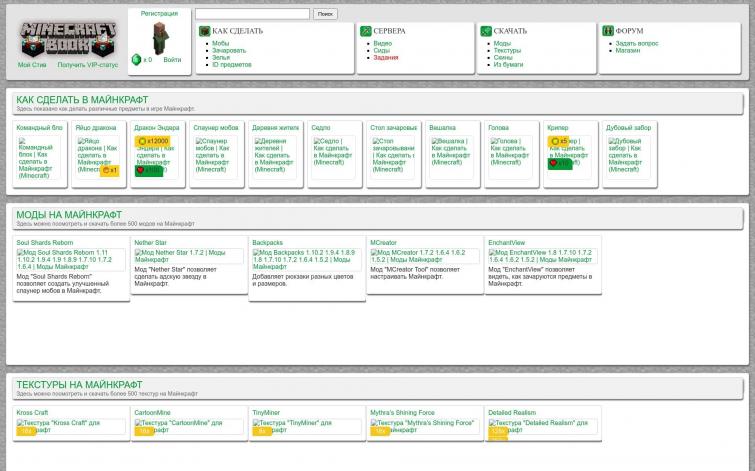Open the Из бумаги link

508,65
